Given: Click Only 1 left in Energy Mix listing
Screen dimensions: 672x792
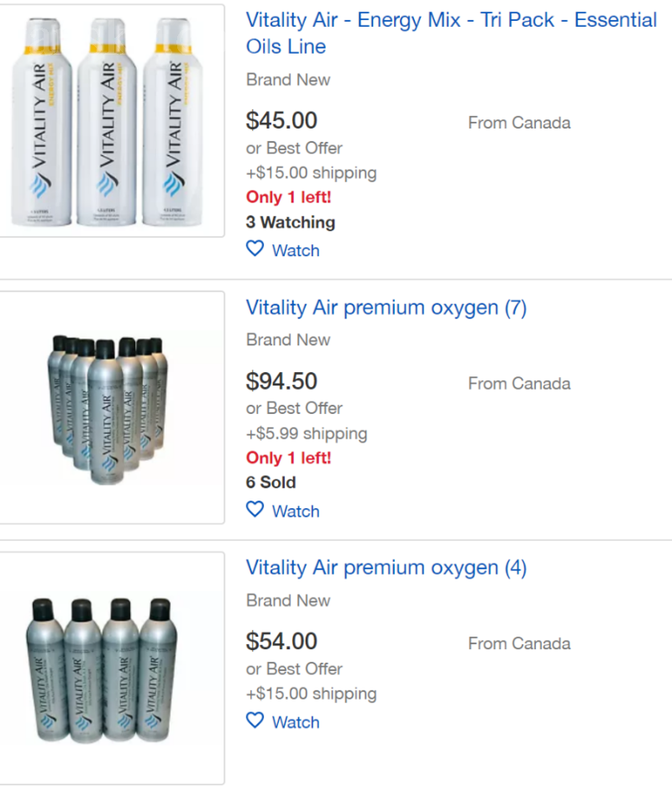Looking at the screenshot, I should coord(288,197).
